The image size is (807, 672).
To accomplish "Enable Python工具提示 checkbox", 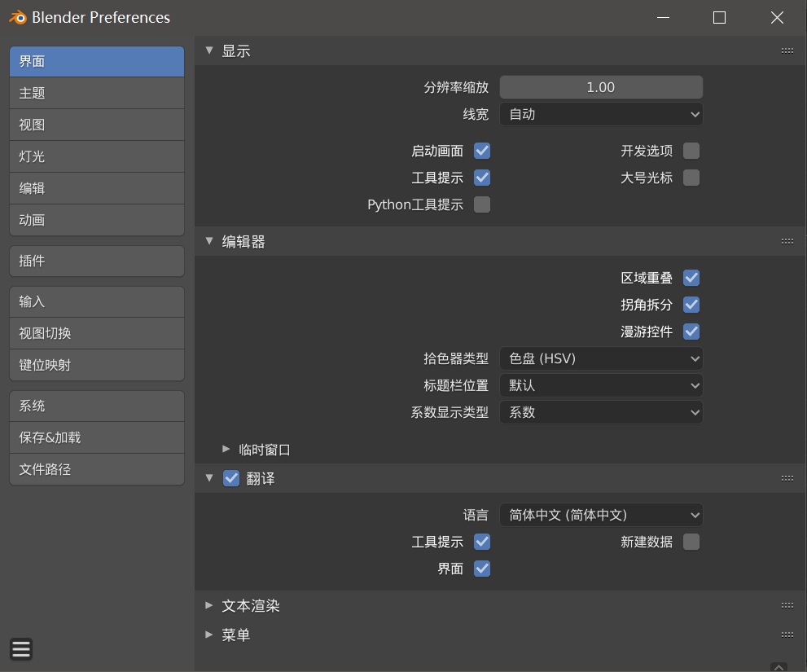I will pos(482,204).
